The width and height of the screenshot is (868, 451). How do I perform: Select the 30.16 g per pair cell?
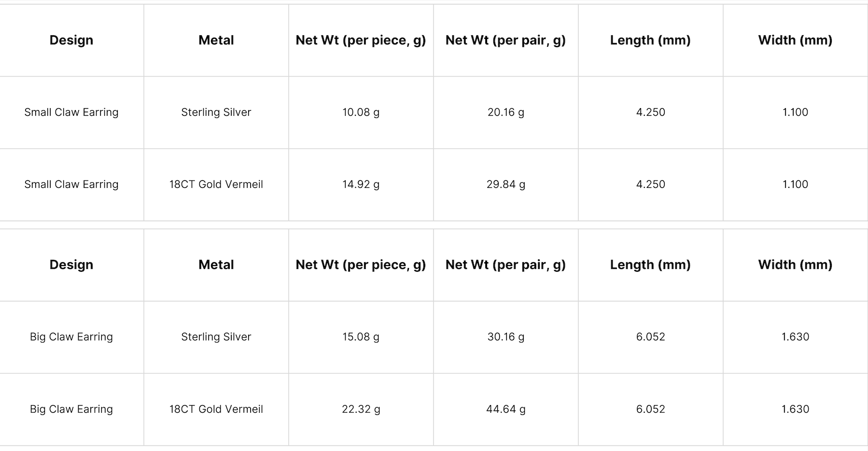point(505,337)
